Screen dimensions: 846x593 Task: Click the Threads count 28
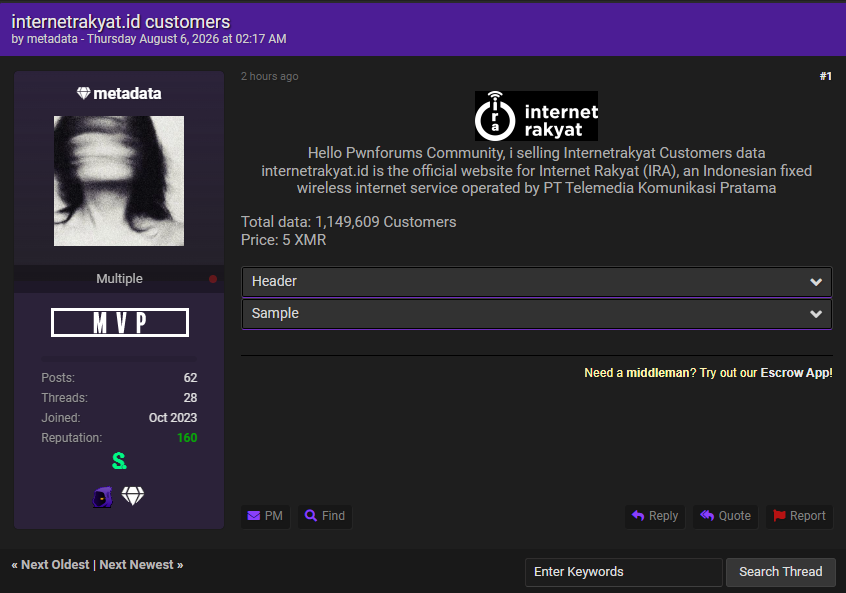(190, 398)
